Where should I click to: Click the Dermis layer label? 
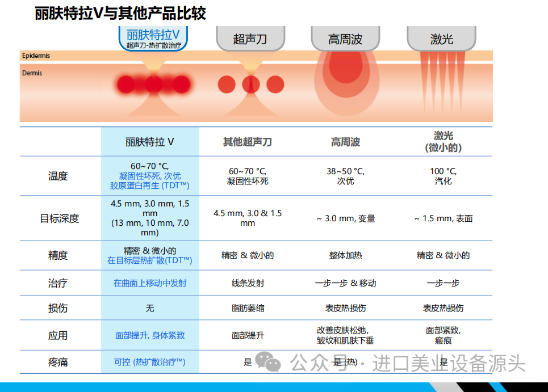(x=32, y=73)
